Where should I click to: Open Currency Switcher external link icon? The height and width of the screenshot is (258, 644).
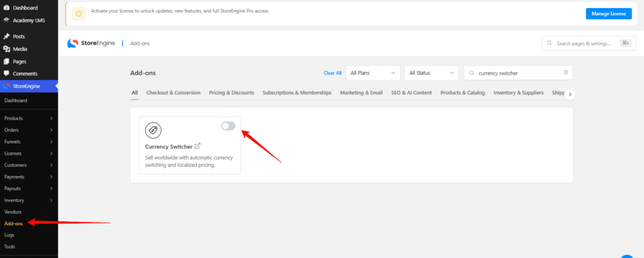click(197, 146)
